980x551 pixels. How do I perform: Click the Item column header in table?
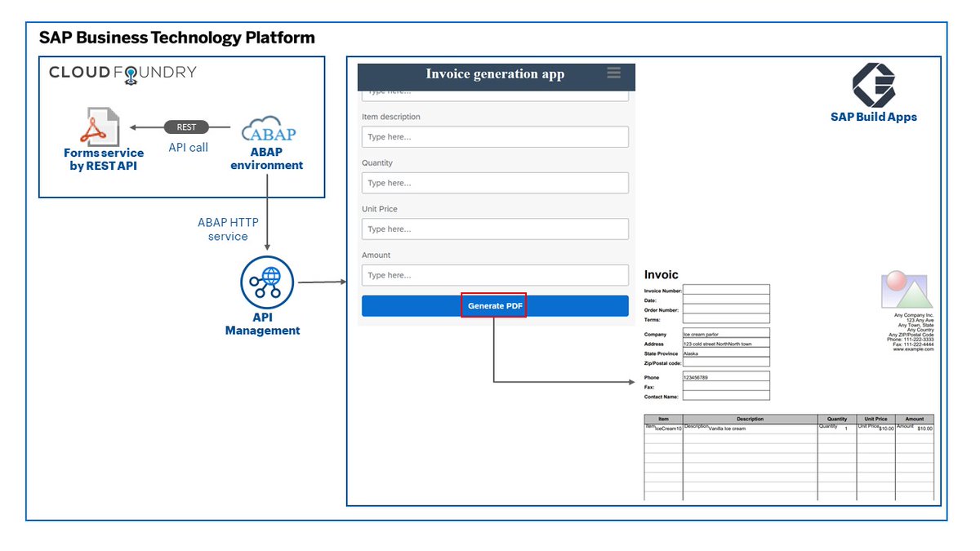click(663, 419)
